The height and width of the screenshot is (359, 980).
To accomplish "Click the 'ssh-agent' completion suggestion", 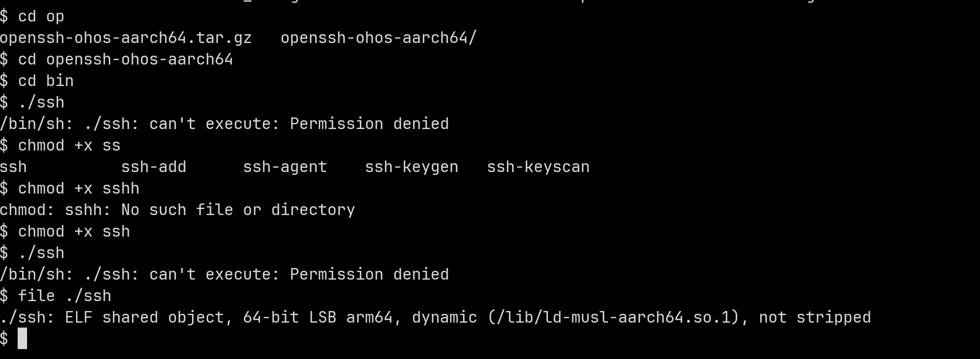I will pyautogui.click(x=285, y=167).
